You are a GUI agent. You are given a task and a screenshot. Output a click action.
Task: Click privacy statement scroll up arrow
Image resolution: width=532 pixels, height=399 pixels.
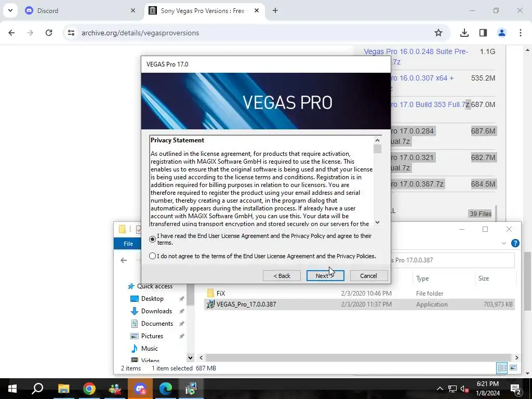click(377, 140)
